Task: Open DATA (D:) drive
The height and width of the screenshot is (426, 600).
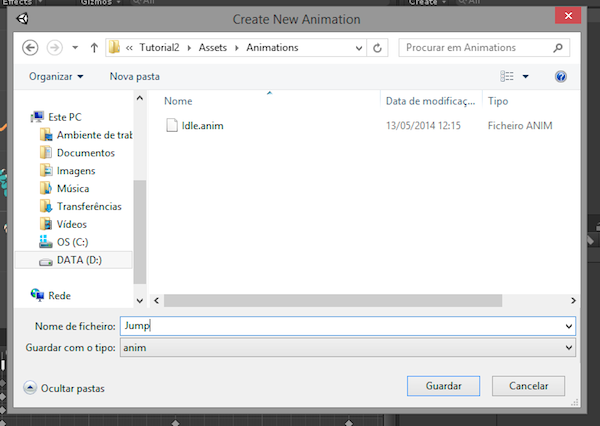Action: (79, 260)
